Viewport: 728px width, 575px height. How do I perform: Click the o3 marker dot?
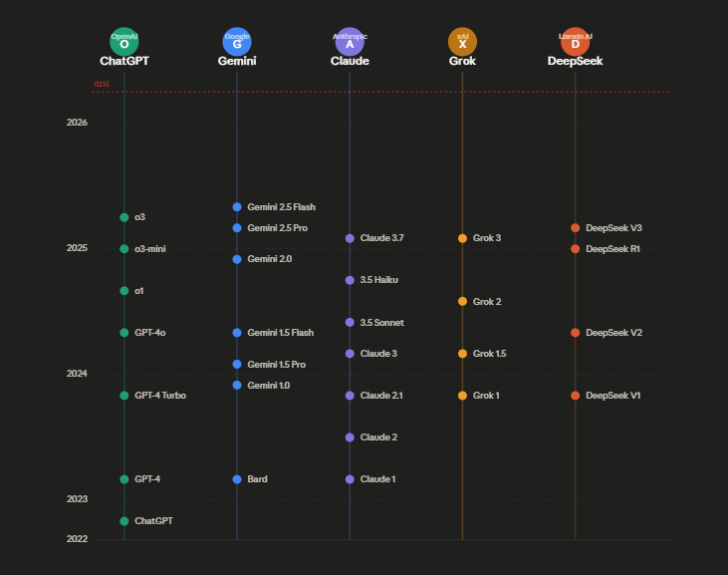click(124, 217)
